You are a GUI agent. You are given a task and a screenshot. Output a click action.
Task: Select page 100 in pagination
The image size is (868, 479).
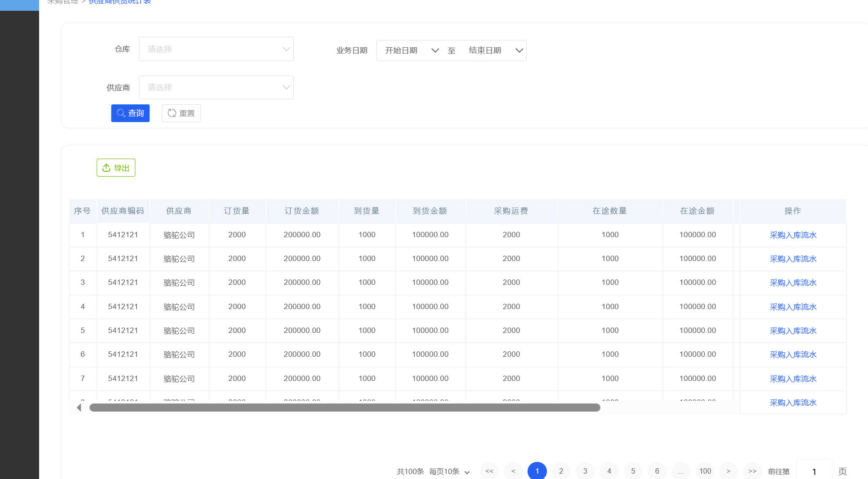(x=705, y=471)
